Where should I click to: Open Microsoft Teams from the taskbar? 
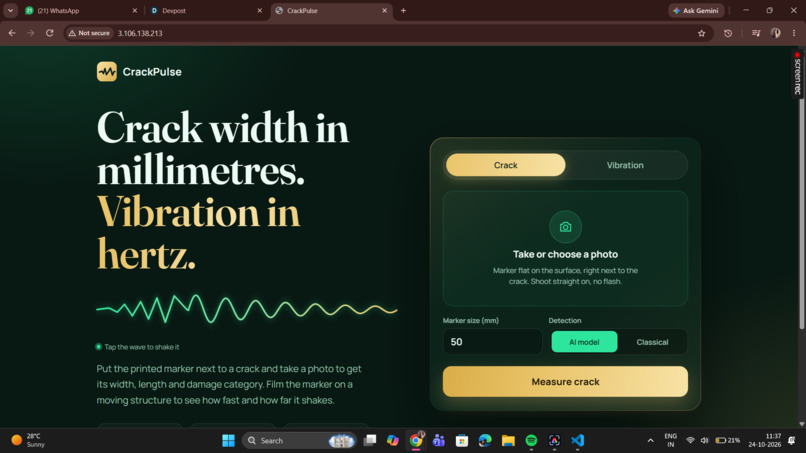(x=439, y=441)
